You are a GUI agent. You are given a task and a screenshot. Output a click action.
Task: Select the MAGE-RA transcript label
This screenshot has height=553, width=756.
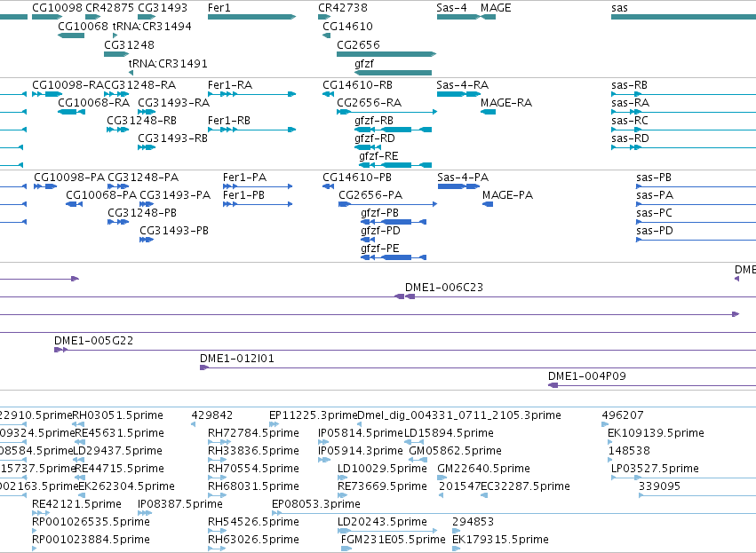click(506, 103)
